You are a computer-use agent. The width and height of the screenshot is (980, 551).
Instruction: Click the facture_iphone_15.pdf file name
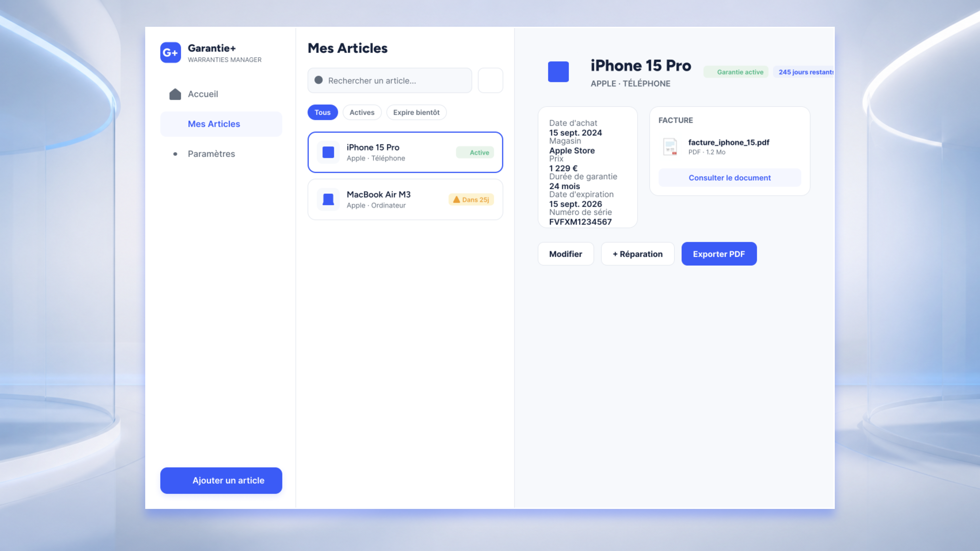[729, 142]
